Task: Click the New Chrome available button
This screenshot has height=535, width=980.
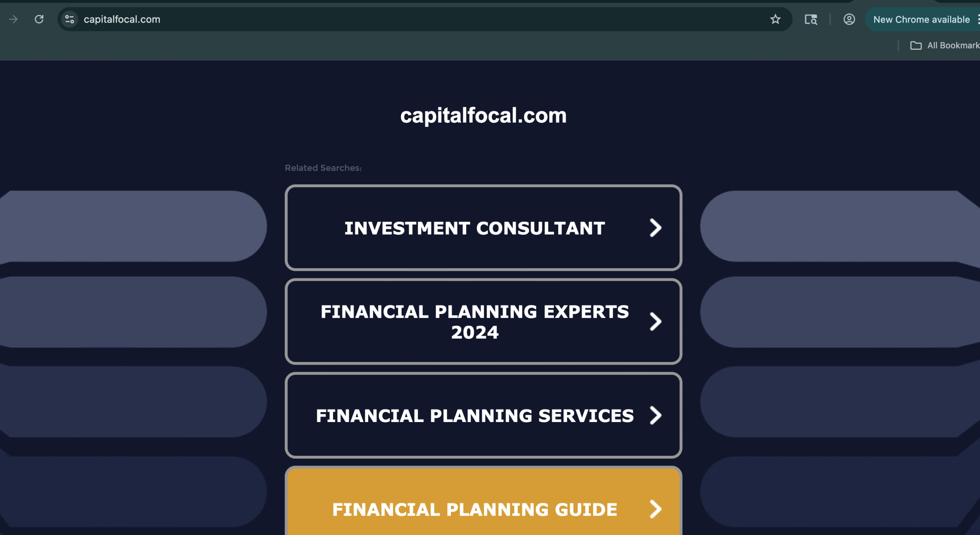Action: click(921, 19)
